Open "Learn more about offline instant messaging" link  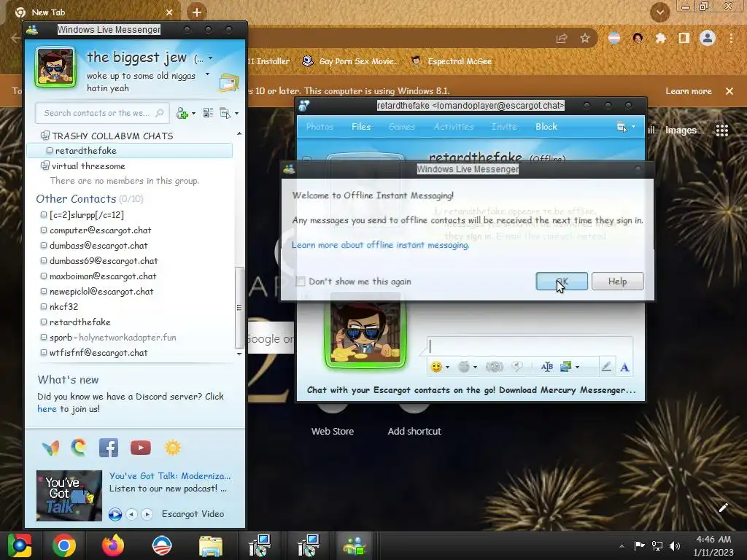(380, 245)
